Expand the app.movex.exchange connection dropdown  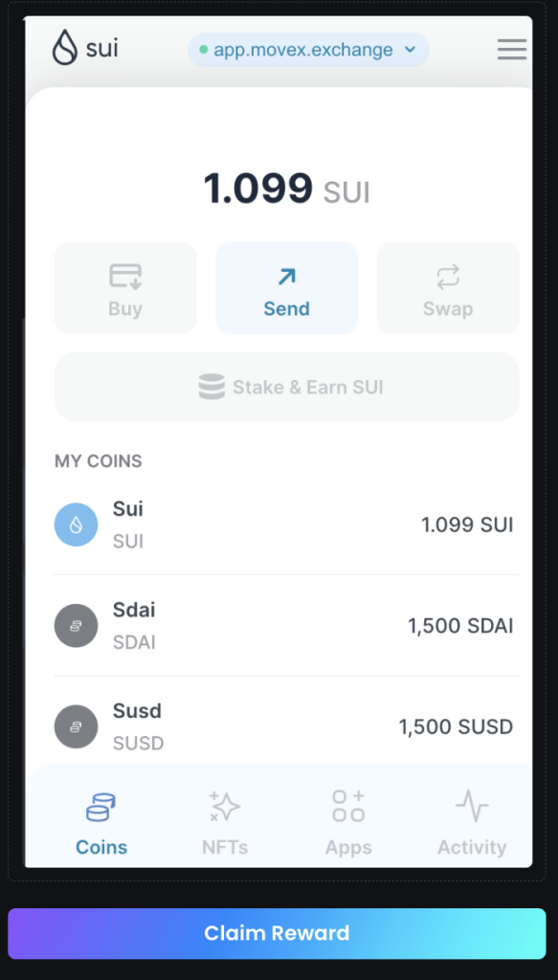coord(309,50)
